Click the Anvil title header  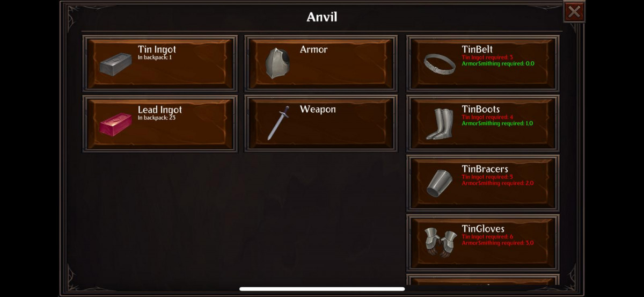(322, 17)
